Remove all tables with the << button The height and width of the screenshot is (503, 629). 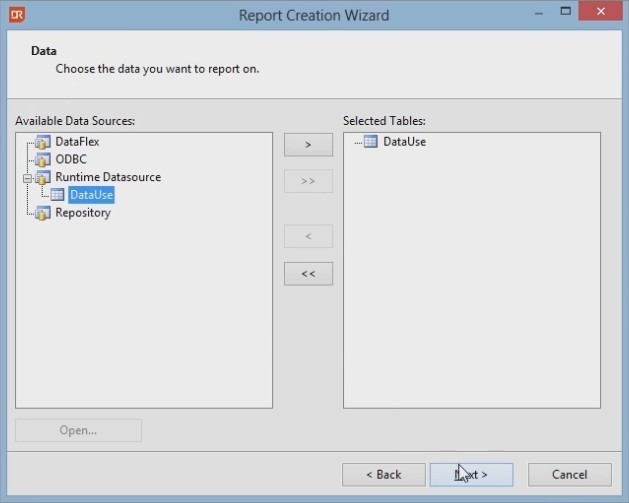tap(308, 274)
